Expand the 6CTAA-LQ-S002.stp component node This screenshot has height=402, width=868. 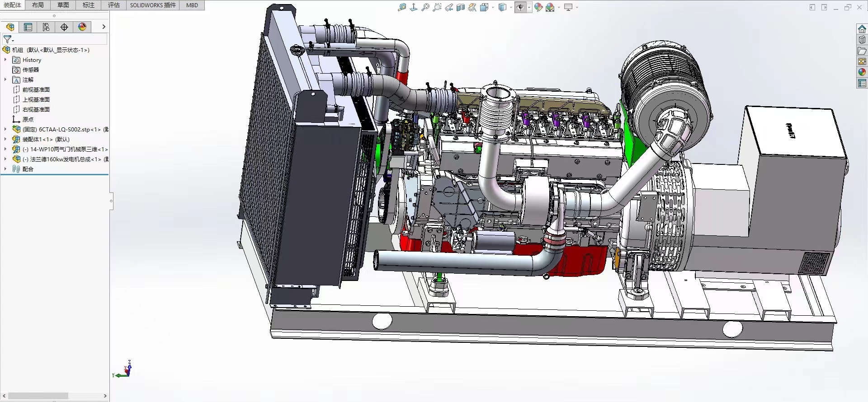5,129
